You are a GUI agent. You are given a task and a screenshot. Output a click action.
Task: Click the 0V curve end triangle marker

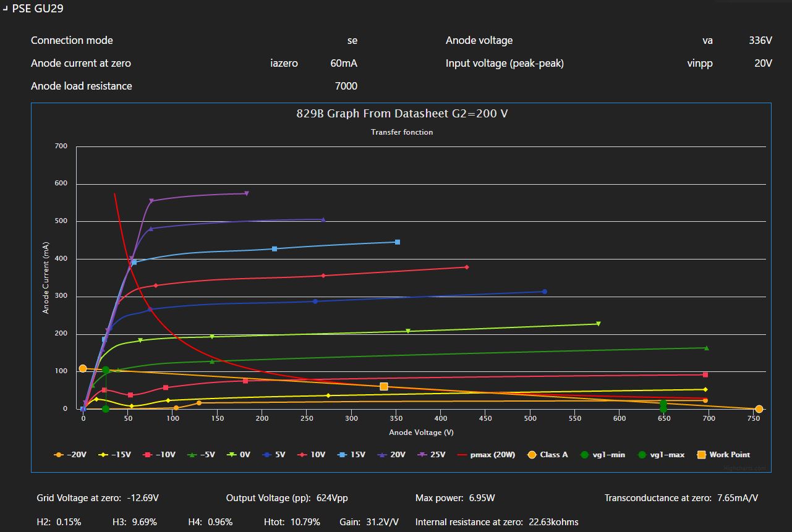coord(598,324)
